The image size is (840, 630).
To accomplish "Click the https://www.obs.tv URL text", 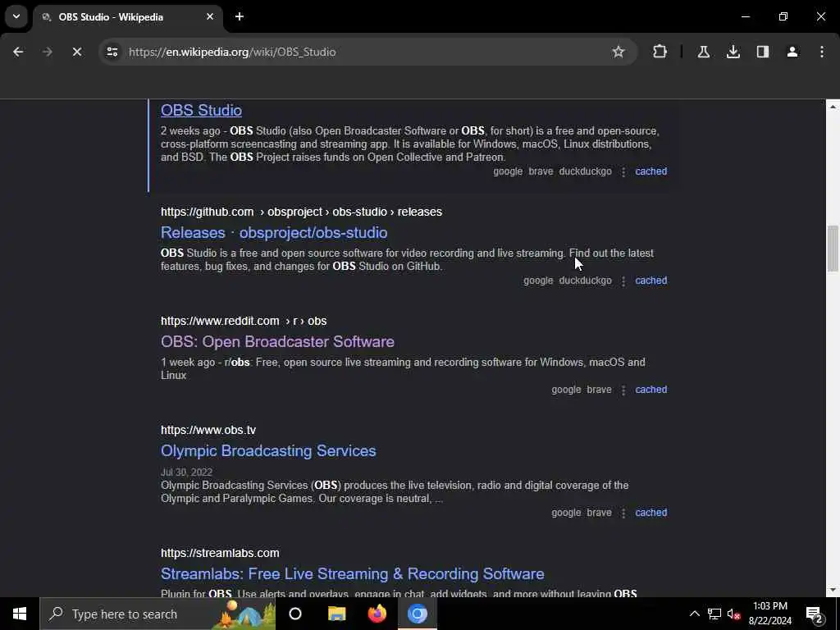I will coord(208,430).
